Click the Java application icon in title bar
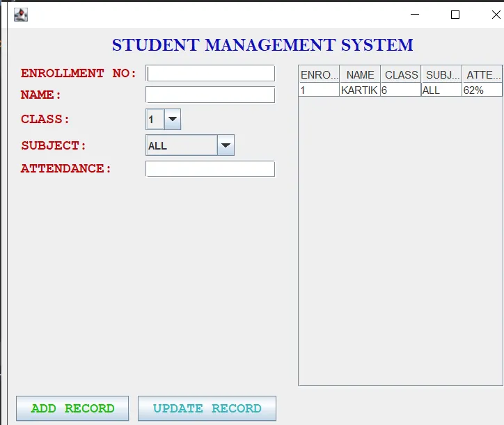Screen dimensions: 504x425 coord(21,15)
